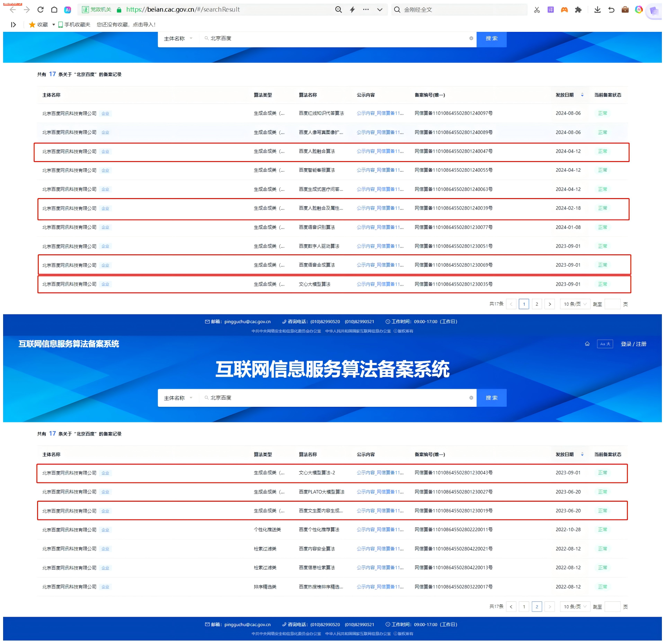This screenshot has width=665, height=644.
Task: Focus the 跳至 page number input on the lower pagination bar
Action: pyautogui.click(x=612, y=607)
